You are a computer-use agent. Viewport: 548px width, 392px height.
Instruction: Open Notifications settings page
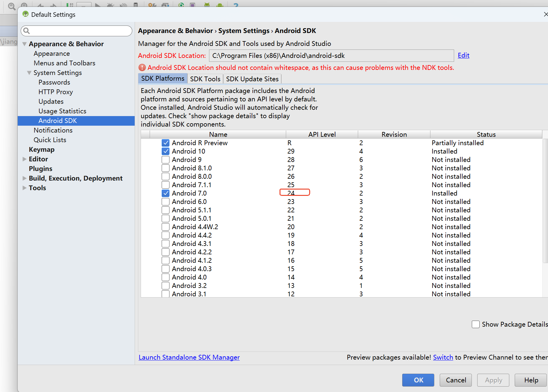(x=53, y=130)
